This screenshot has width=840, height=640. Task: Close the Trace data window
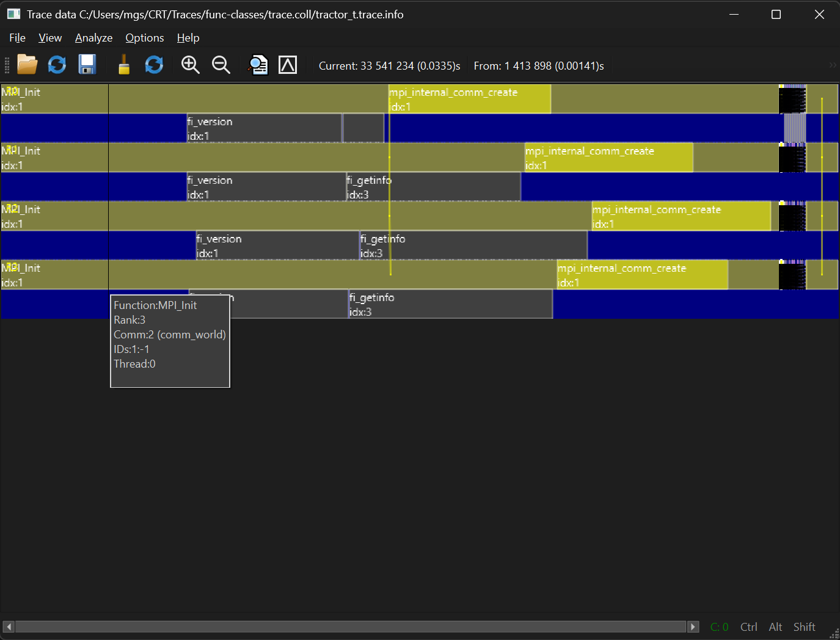pos(819,14)
